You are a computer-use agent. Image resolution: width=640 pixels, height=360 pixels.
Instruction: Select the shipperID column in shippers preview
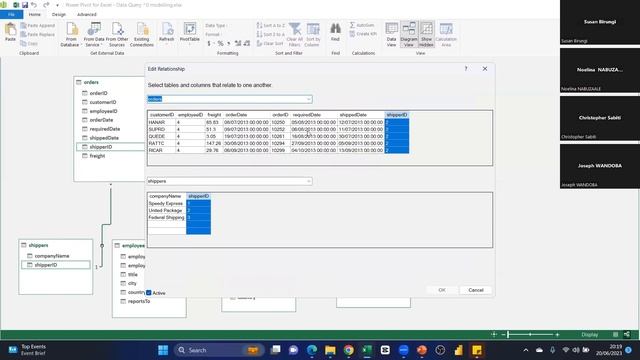(198, 196)
